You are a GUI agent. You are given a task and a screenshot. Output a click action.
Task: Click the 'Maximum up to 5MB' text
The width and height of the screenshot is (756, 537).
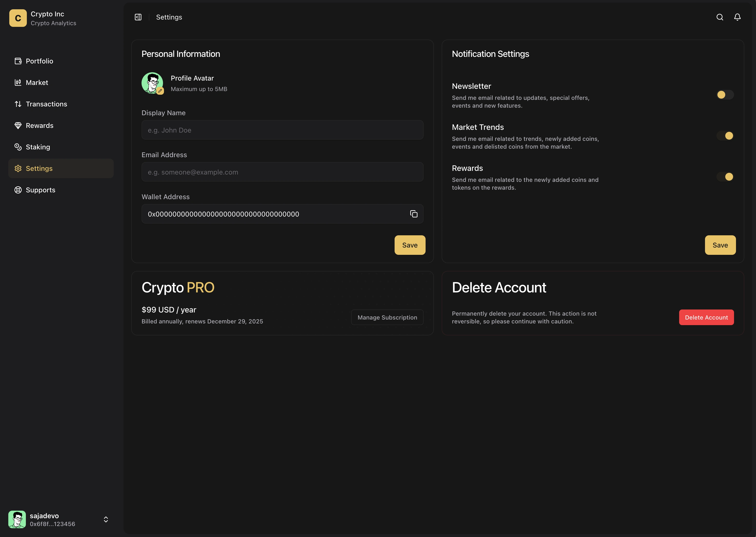tap(199, 89)
